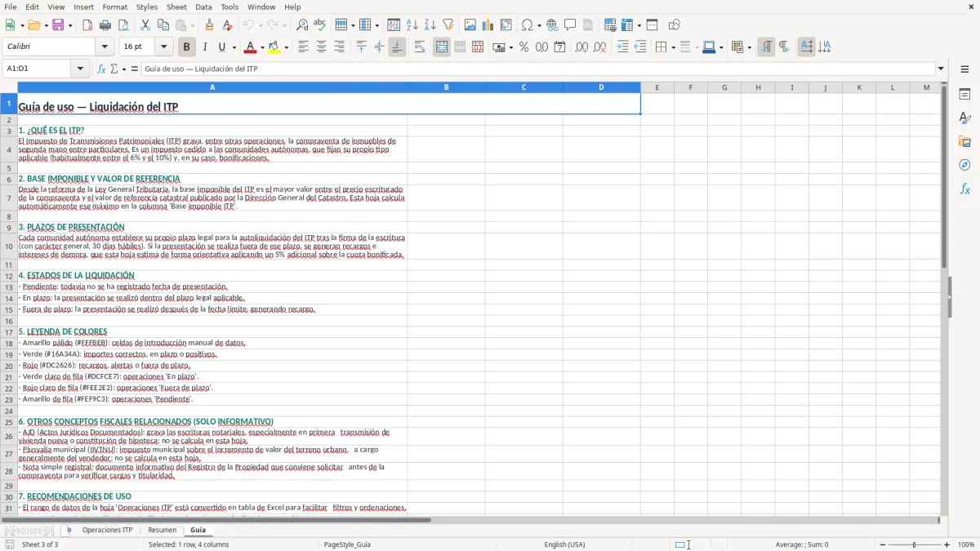Click the zoom in plus button
This screenshot has width=980, height=551.
[x=947, y=544]
